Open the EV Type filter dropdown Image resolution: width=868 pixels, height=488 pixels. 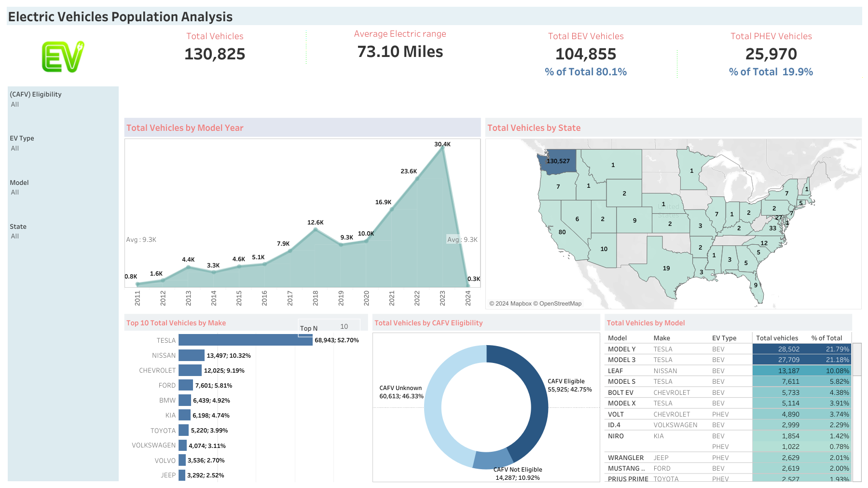(x=63, y=148)
